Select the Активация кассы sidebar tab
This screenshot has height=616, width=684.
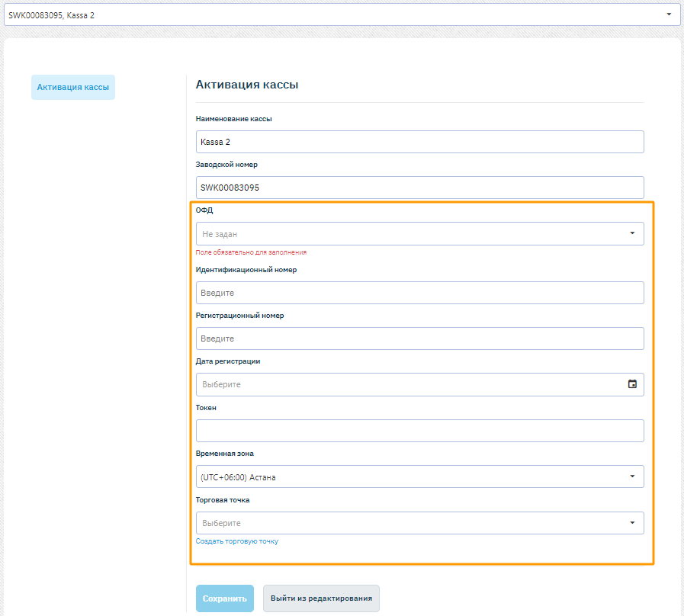73,87
